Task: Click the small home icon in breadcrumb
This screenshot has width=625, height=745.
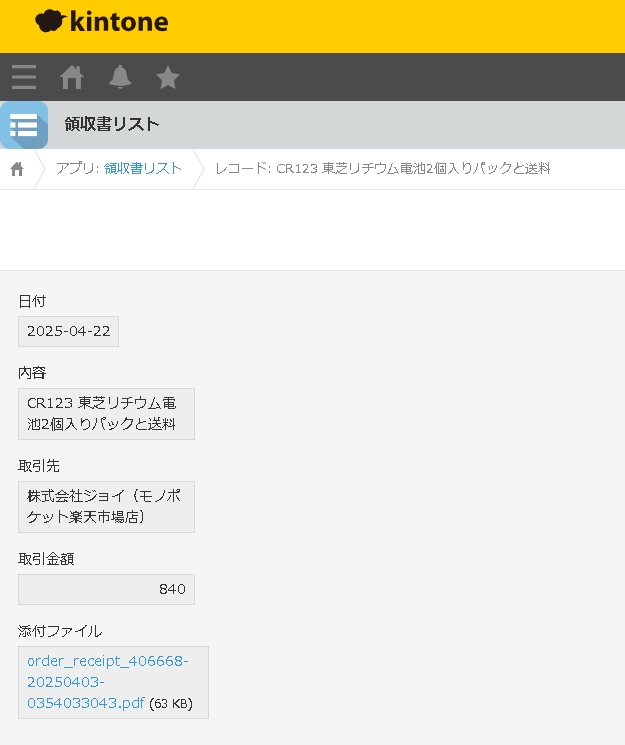Action: click(17, 169)
